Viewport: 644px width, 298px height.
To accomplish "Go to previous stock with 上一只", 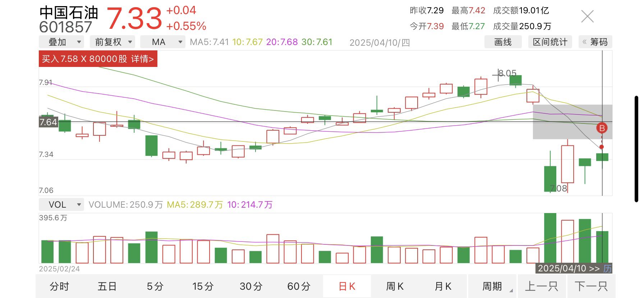I will [x=542, y=286].
